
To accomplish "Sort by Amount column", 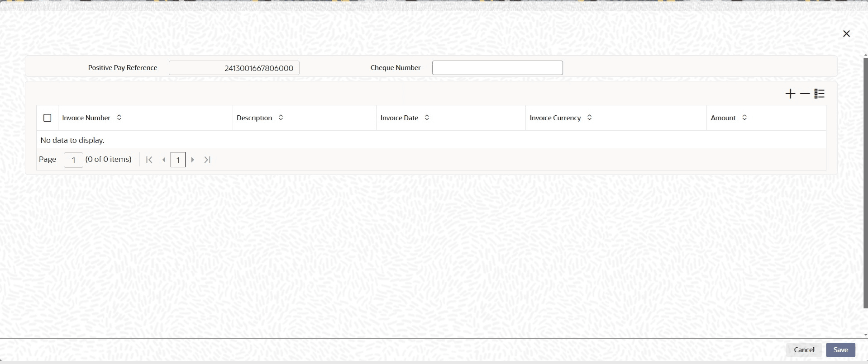I will coord(744,118).
